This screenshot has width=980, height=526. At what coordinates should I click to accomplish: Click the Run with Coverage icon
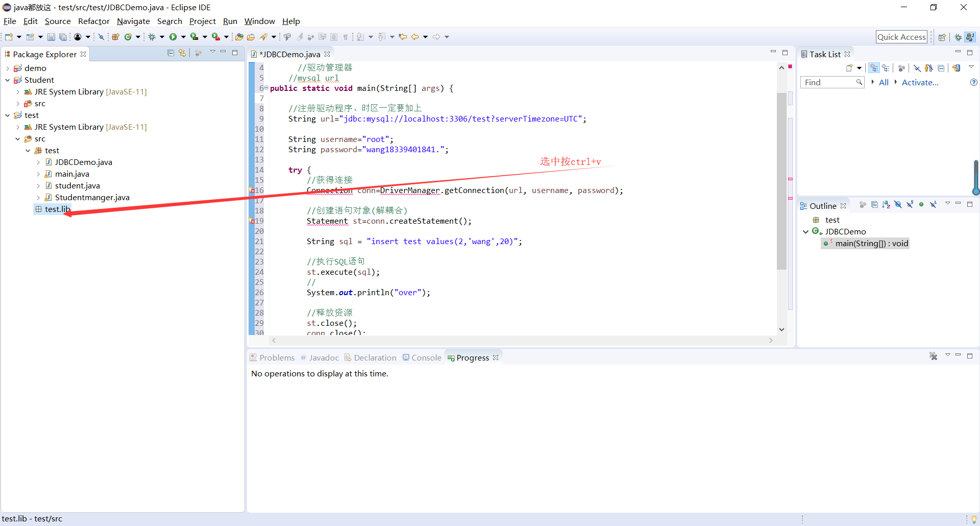[x=194, y=37]
